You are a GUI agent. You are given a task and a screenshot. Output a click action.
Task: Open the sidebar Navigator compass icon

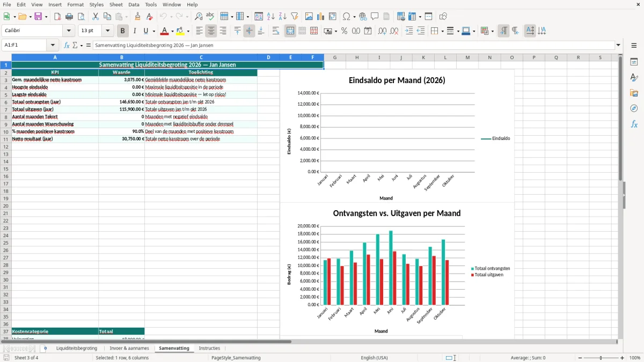tap(634, 108)
